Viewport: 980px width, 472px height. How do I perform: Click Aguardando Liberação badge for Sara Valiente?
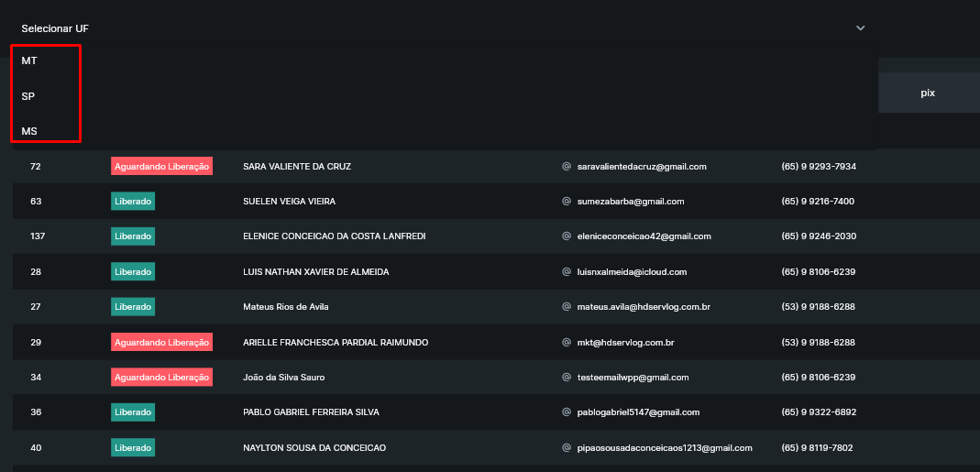[x=161, y=167]
